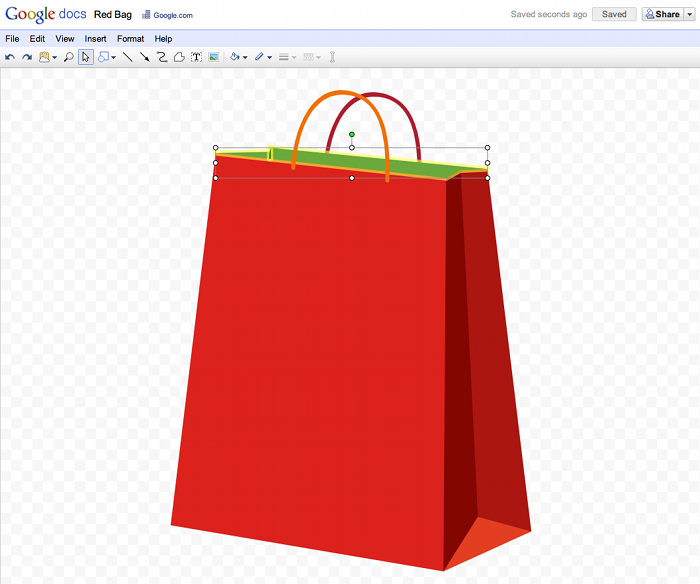Open the View menu
The image size is (700, 584).
coord(65,39)
